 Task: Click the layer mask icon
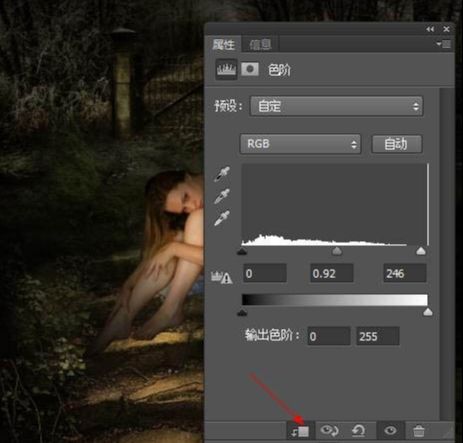(x=250, y=69)
